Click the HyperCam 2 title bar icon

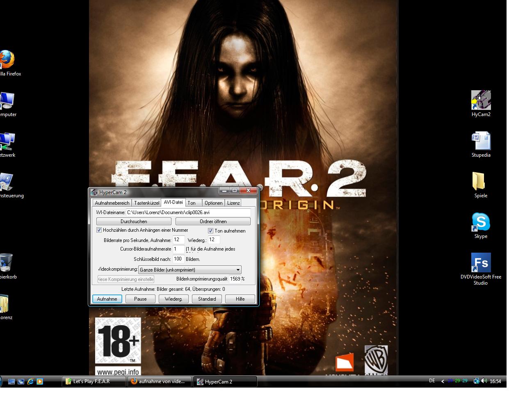[94, 192]
